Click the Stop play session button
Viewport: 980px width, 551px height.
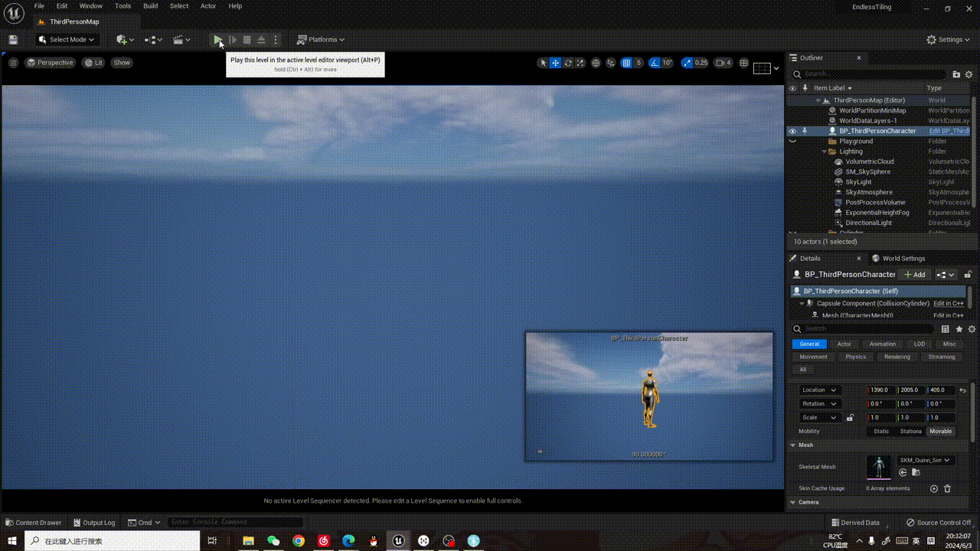coord(247,40)
